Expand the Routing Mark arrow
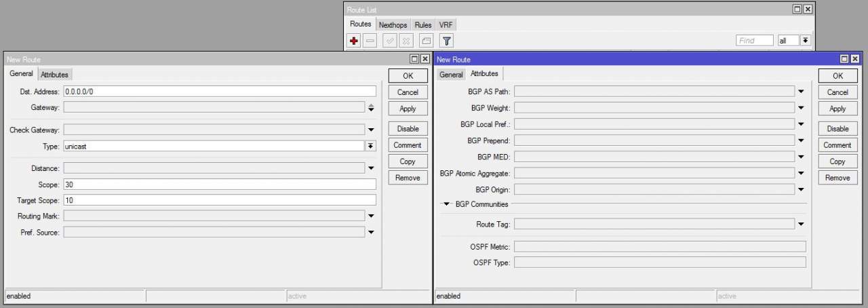868x308 pixels. 371,216
